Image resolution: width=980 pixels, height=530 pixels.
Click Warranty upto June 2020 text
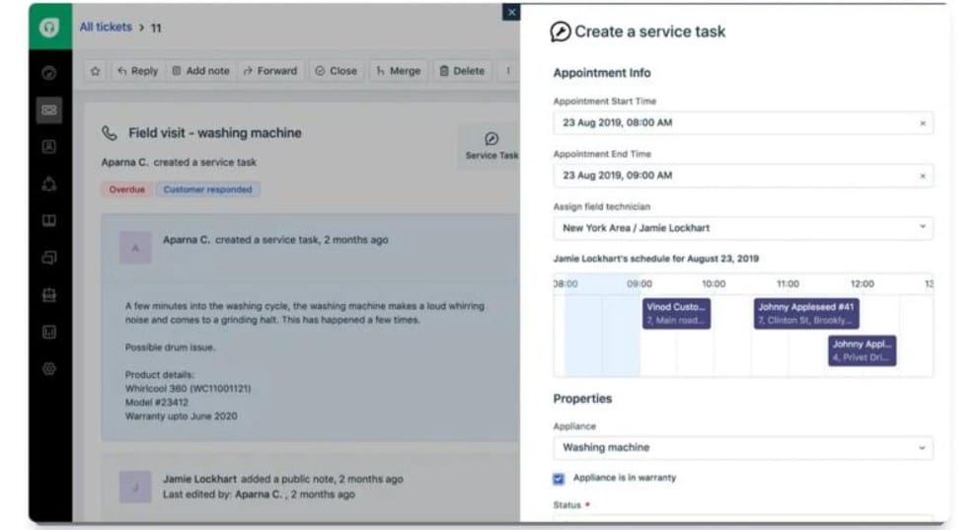click(182, 416)
